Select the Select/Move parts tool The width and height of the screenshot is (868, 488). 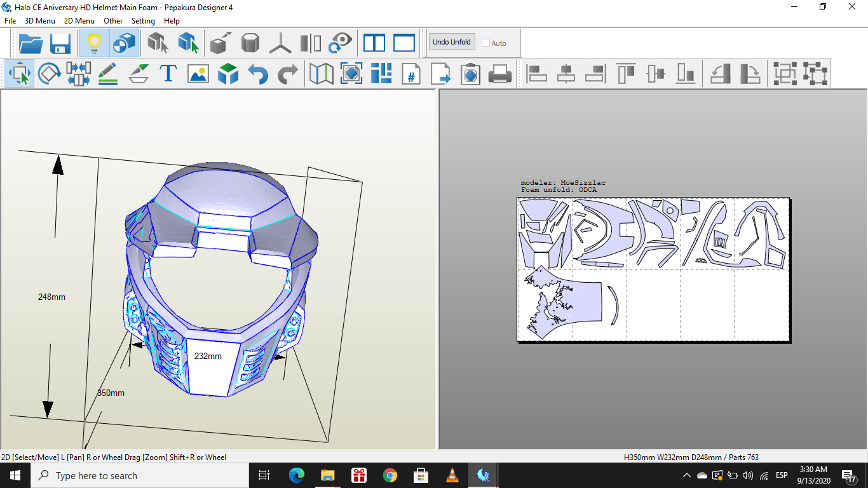(x=20, y=74)
